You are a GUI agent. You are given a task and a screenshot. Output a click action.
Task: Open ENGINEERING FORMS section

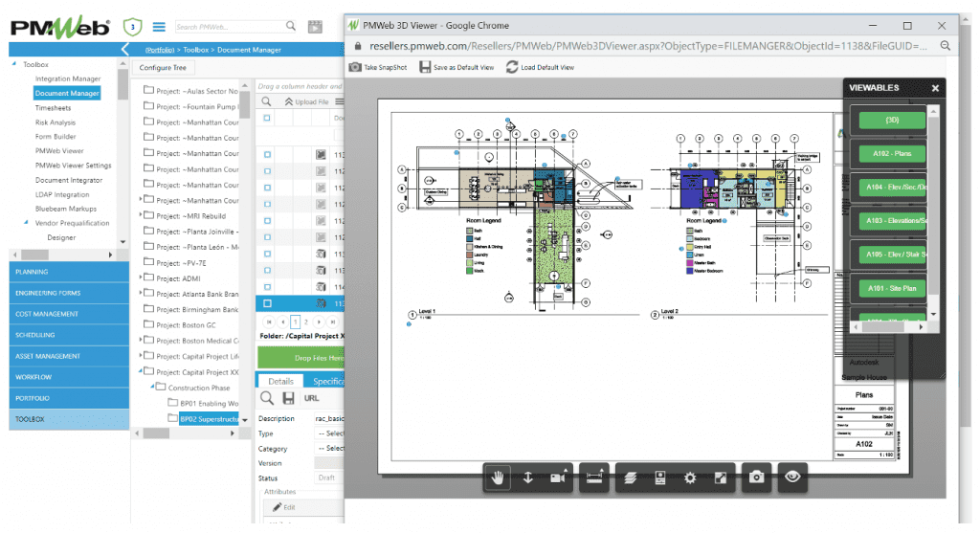pos(69,293)
